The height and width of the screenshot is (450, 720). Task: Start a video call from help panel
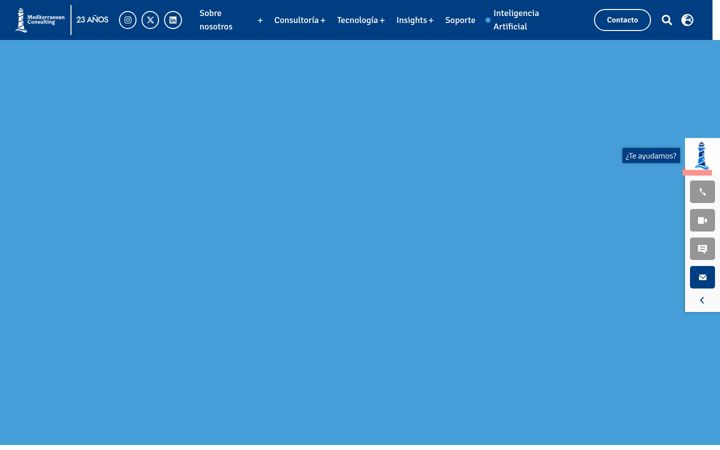click(x=702, y=220)
